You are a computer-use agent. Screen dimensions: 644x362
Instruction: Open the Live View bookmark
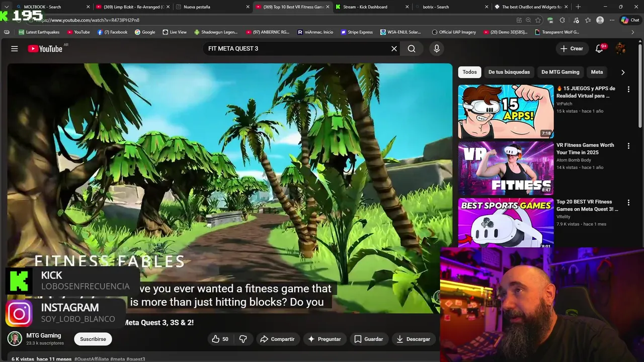tap(175, 32)
